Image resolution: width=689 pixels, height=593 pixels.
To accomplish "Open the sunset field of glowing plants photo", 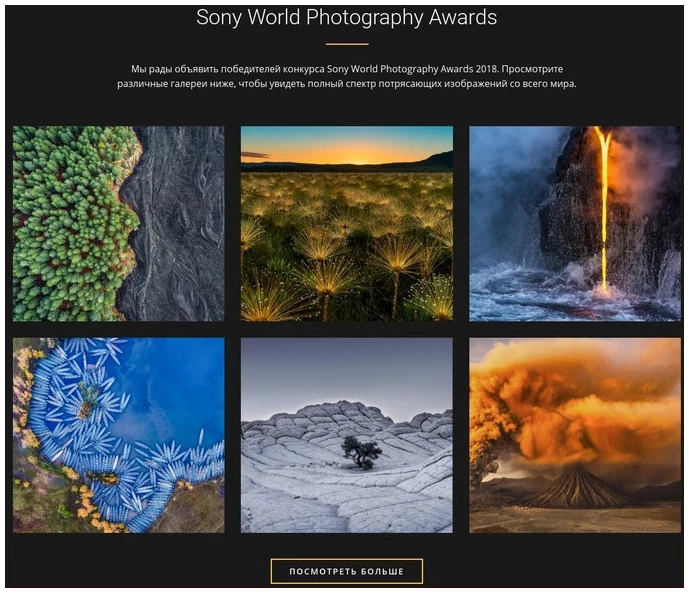I will tap(347, 224).
